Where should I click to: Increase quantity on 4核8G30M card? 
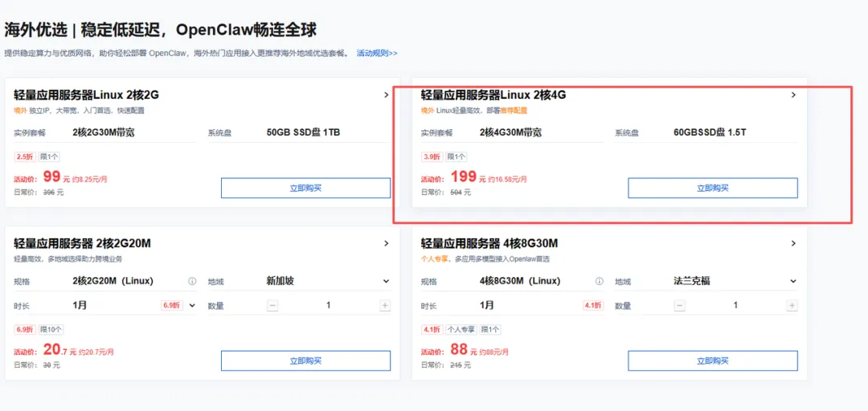(x=792, y=305)
